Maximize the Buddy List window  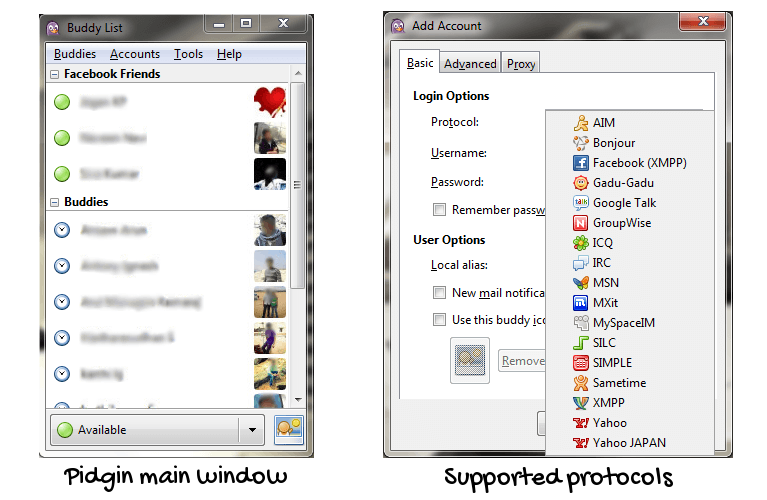coord(246,23)
